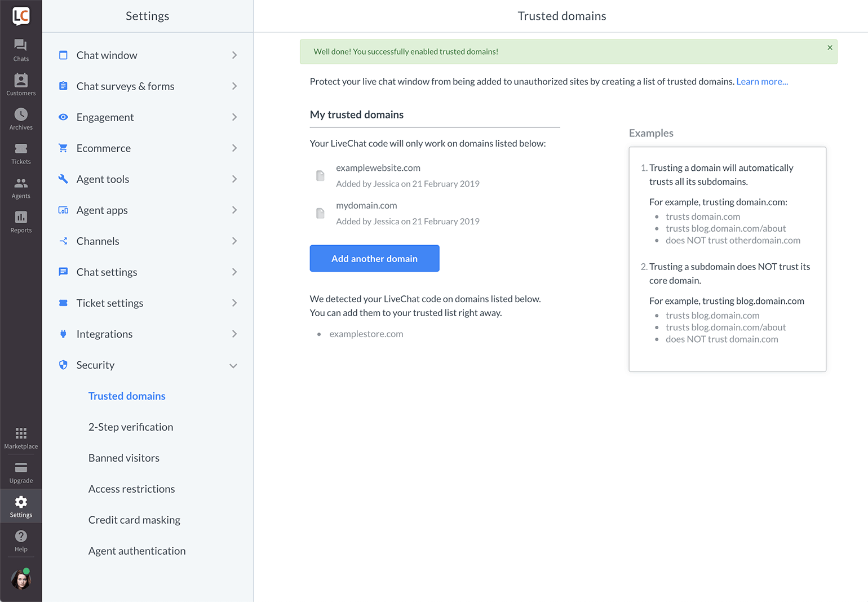The height and width of the screenshot is (602, 868).
Task: Click Add another domain button
Action: pos(374,258)
